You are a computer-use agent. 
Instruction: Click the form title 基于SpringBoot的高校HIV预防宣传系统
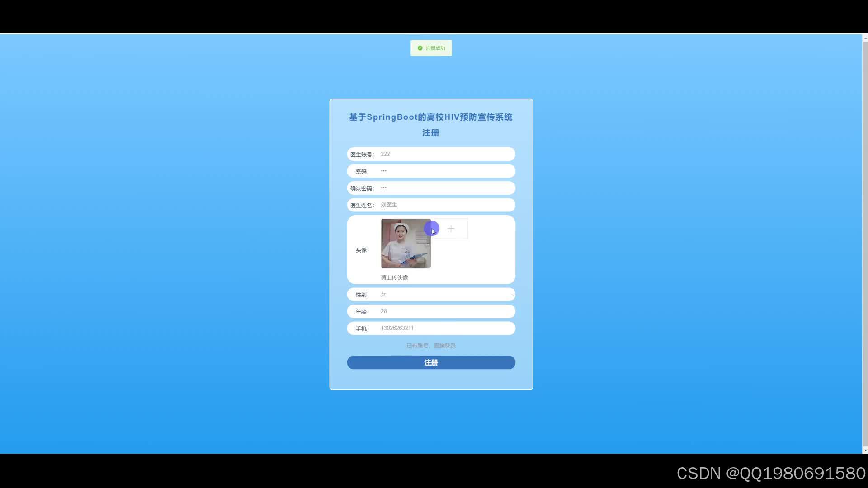pos(430,117)
